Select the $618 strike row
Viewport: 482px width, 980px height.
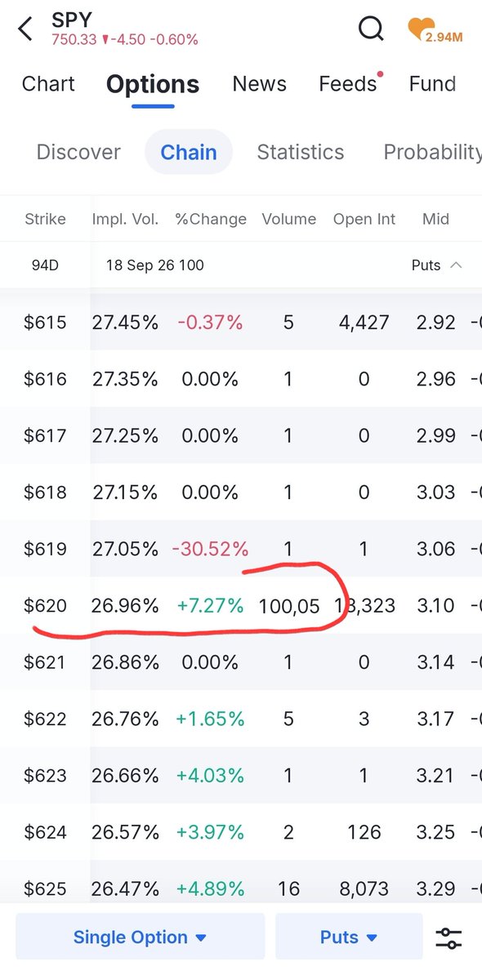[241, 492]
